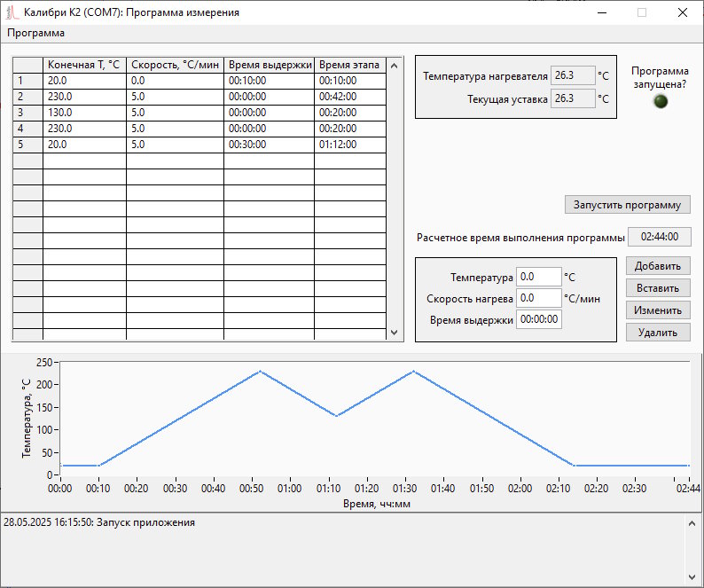Click the Удалить button

pos(658,333)
